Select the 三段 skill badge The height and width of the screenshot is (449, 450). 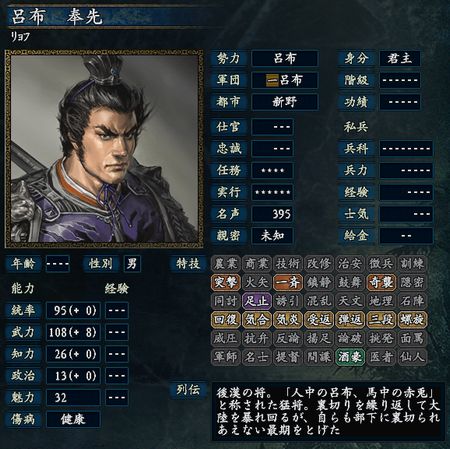pos(381,320)
